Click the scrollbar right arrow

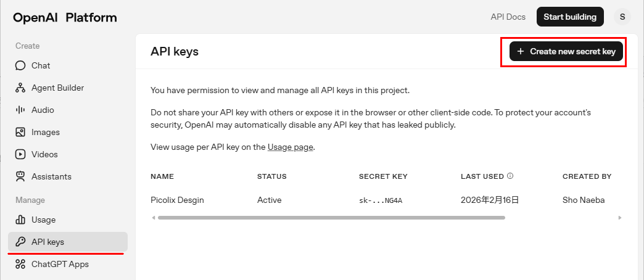620,218
